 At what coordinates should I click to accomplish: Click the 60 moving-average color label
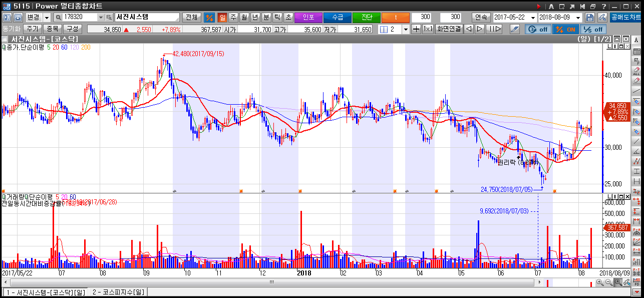coord(64,48)
